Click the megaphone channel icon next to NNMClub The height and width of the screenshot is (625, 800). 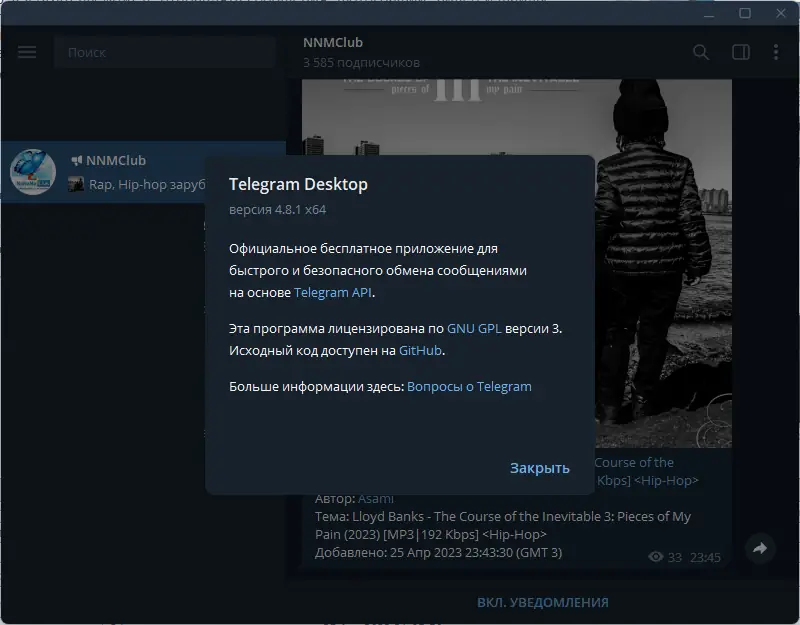(77, 159)
